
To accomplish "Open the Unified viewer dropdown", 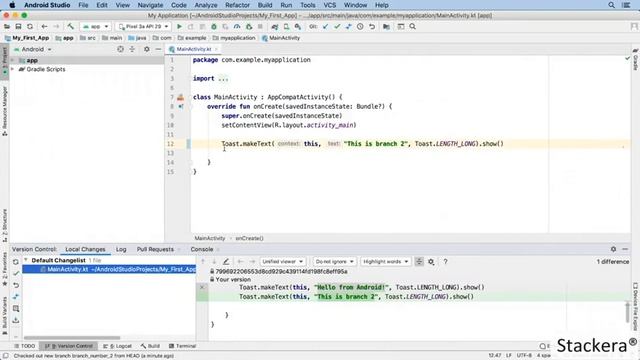I will coord(282,262).
